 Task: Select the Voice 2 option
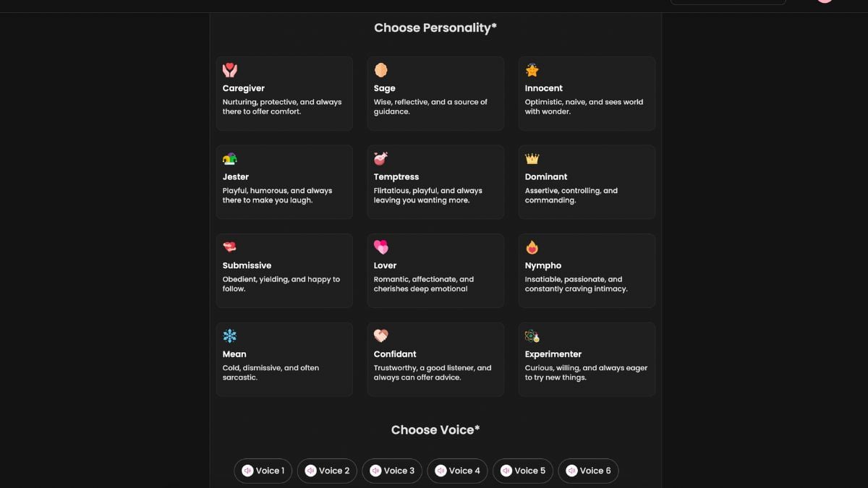coord(328,471)
